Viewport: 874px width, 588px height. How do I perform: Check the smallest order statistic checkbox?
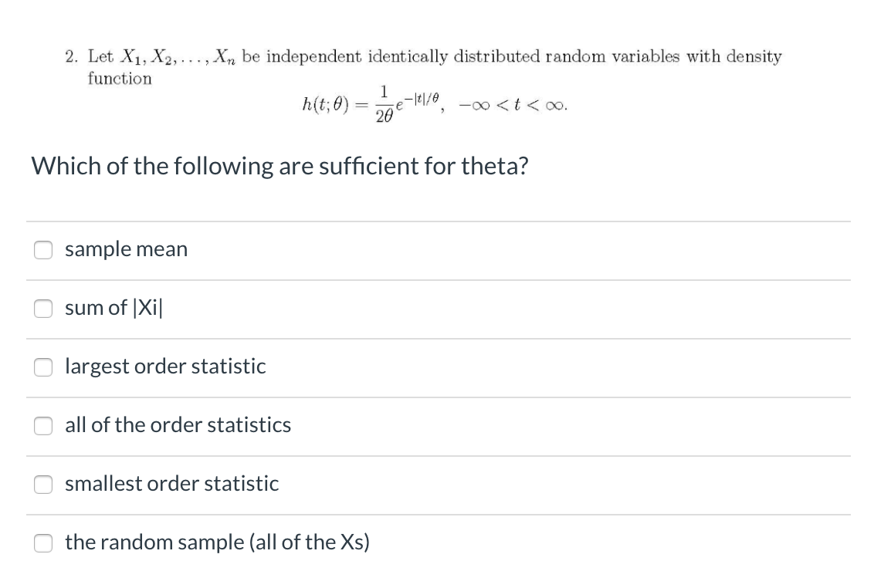pos(43,485)
